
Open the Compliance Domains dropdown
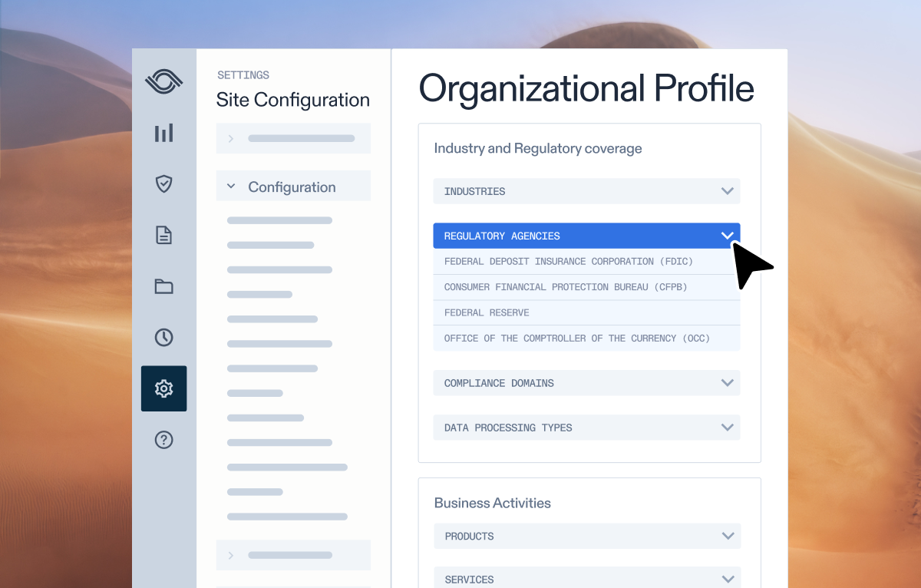(x=586, y=382)
